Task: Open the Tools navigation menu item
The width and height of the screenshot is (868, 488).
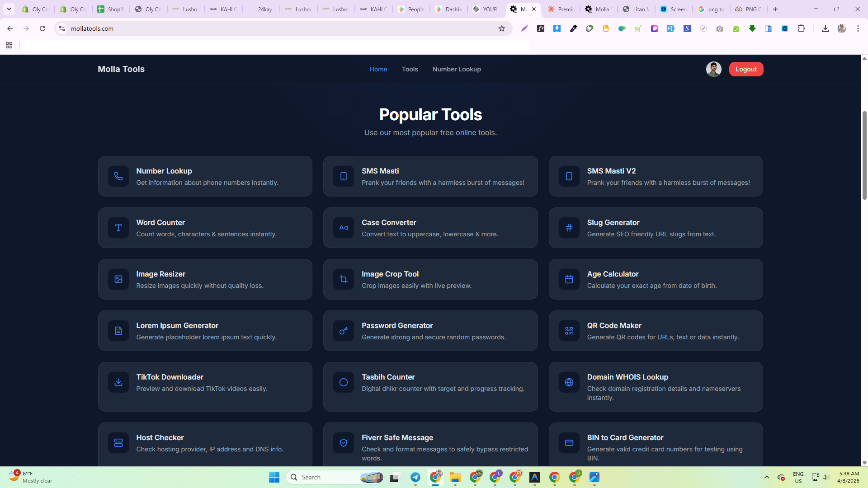Action: pyautogui.click(x=410, y=69)
